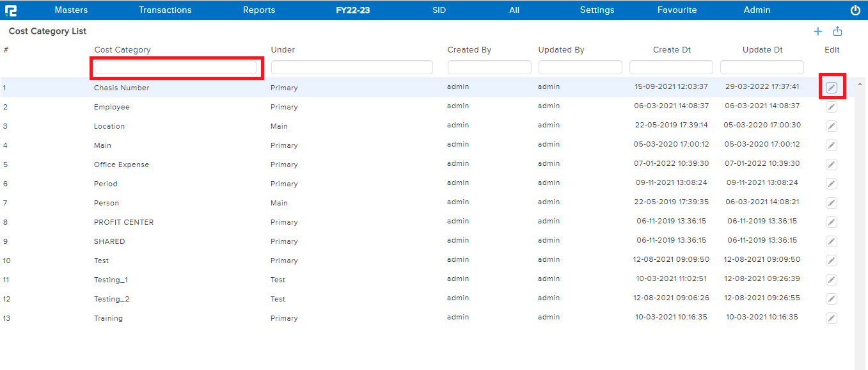Open the edit pencil for Location

(x=831, y=126)
